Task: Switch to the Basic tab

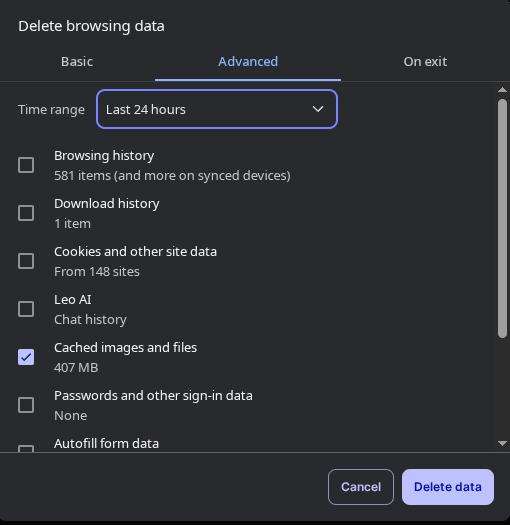Action: (77, 62)
